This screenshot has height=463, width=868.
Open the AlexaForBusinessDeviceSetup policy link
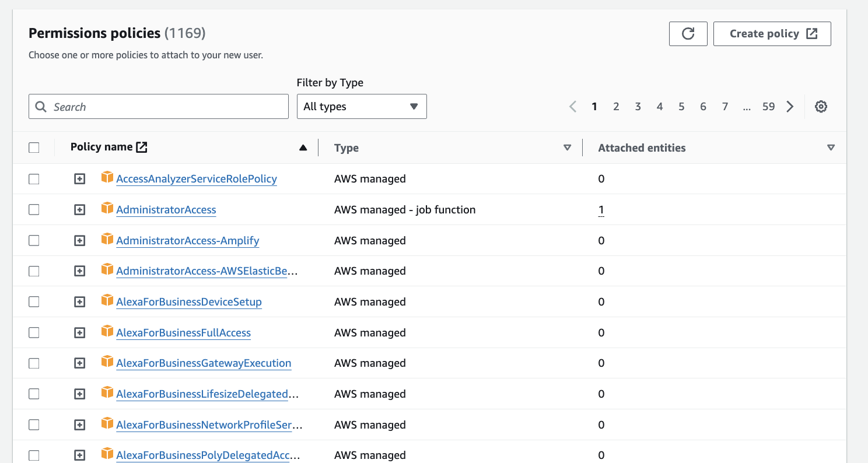189,302
